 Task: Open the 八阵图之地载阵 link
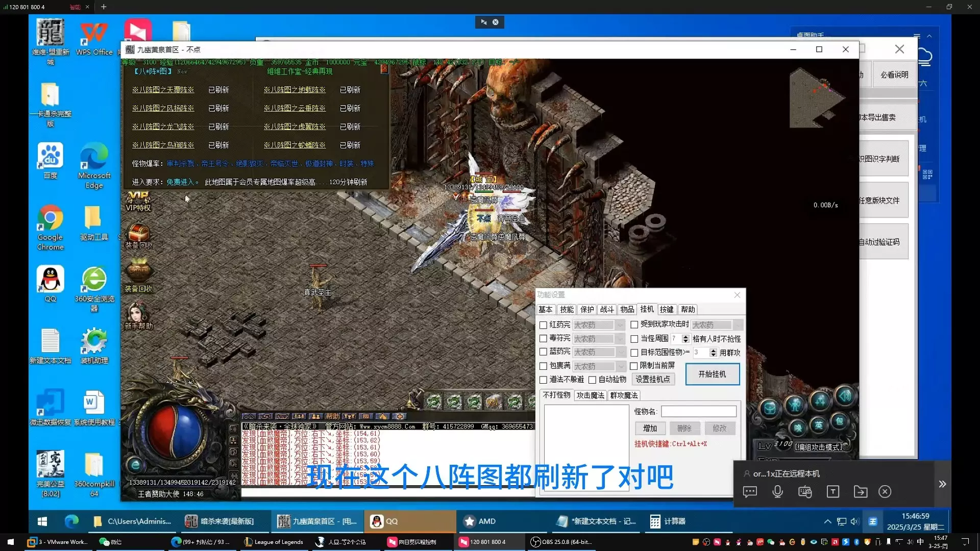[x=295, y=90]
